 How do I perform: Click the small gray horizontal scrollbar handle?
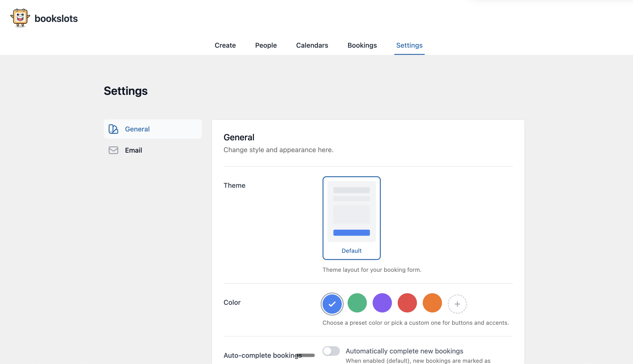coord(306,355)
